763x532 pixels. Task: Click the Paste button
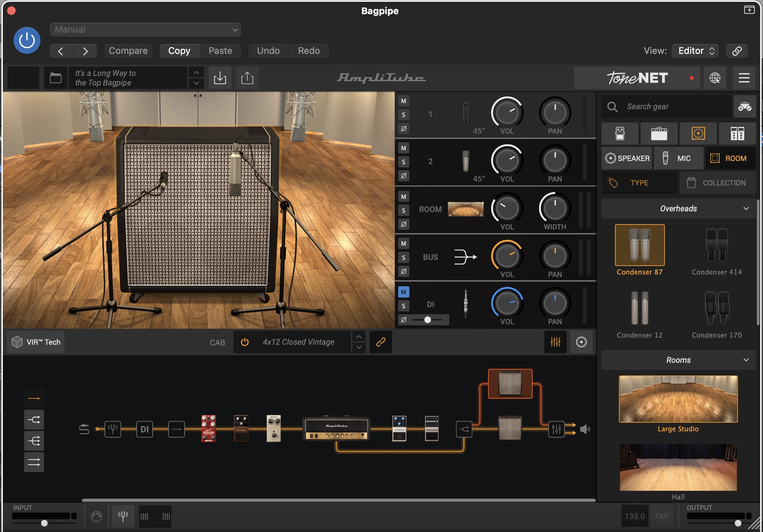click(220, 51)
